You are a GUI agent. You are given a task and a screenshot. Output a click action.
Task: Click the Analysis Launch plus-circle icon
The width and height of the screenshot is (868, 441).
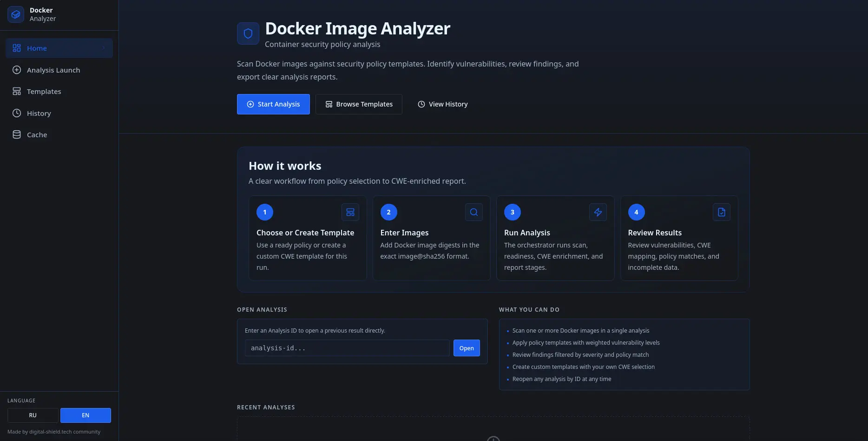tap(17, 70)
